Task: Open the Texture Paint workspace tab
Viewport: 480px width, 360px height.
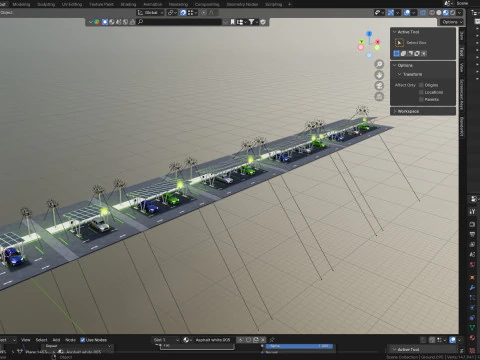Action: pos(101,4)
